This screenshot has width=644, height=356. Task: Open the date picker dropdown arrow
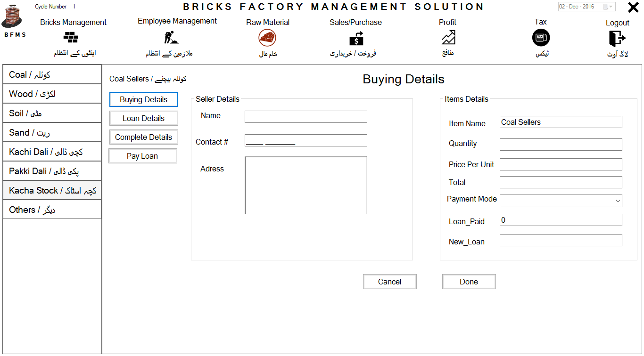coord(611,7)
